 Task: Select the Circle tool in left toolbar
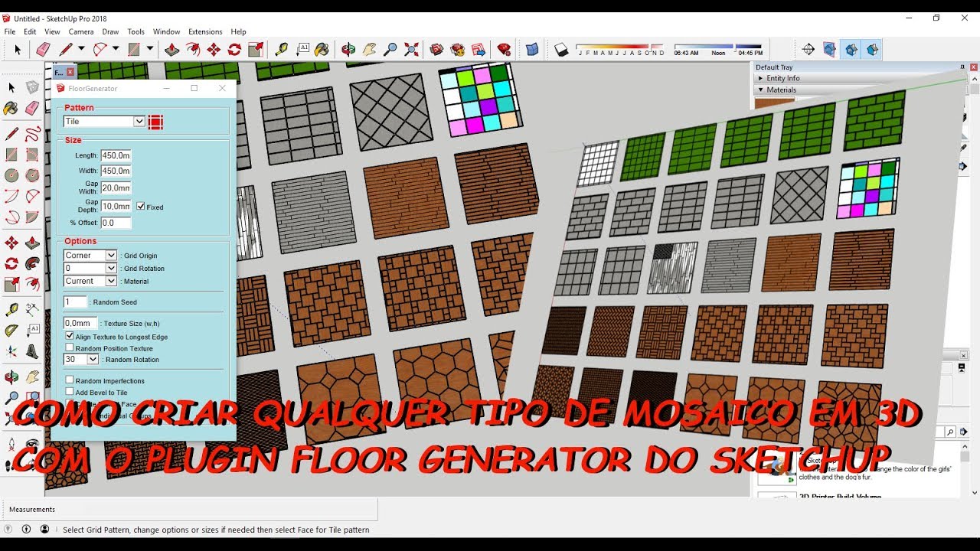pos(11,175)
